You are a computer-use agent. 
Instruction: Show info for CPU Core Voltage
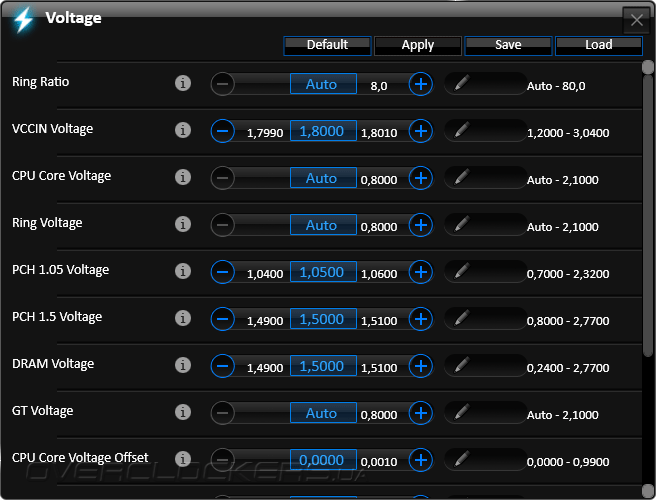[183, 177]
